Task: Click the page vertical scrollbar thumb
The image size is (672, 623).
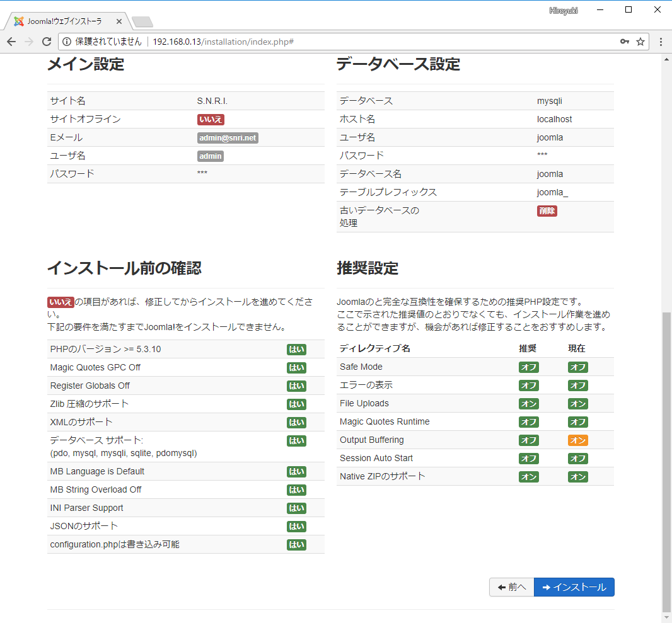Action: (666, 460)
